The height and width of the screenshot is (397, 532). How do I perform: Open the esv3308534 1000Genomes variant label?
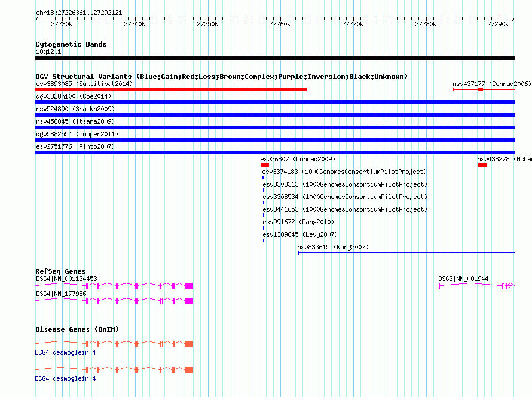point(345,197)
